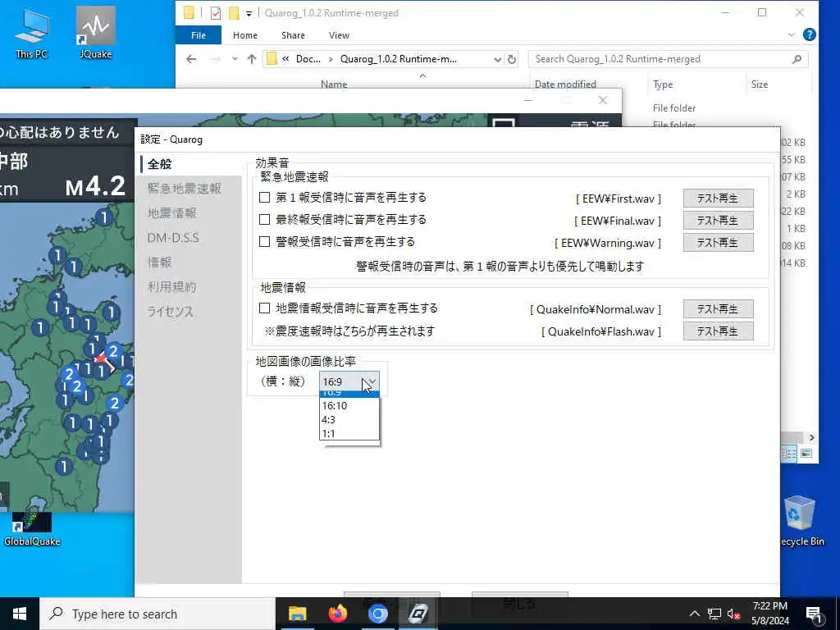Enable sound on first EEW report
840x630 pixels.
(x=264, y=198)
